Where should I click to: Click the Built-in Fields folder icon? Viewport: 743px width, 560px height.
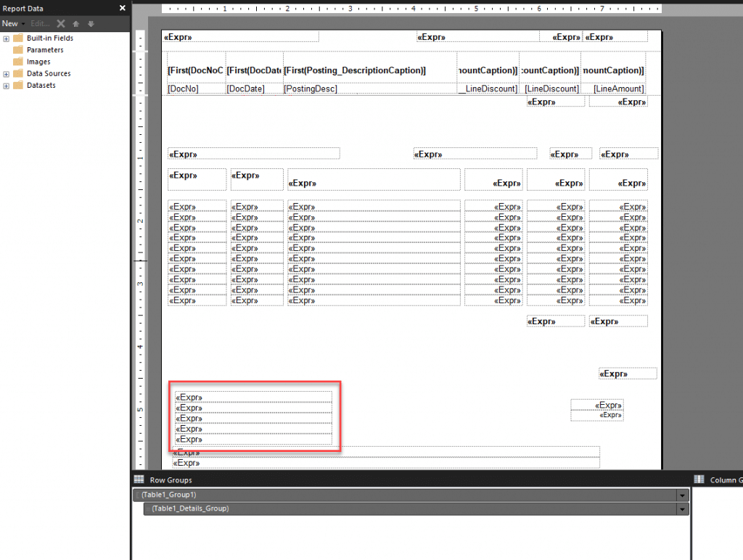18,38
